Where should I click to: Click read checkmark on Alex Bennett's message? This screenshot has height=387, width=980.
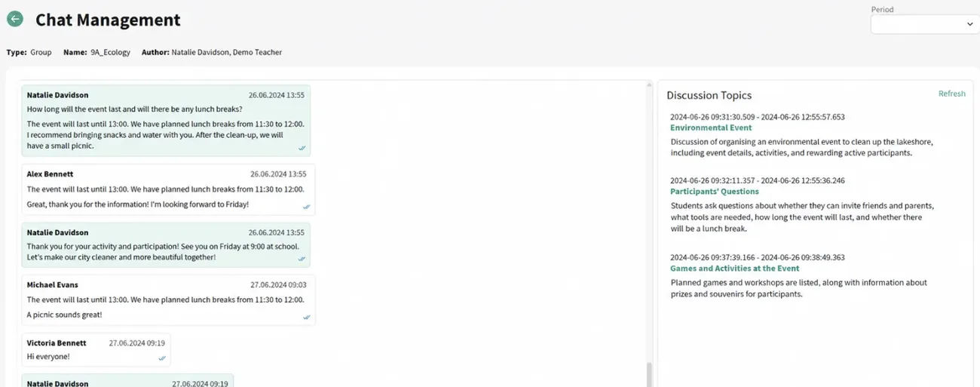click(307, 207)
